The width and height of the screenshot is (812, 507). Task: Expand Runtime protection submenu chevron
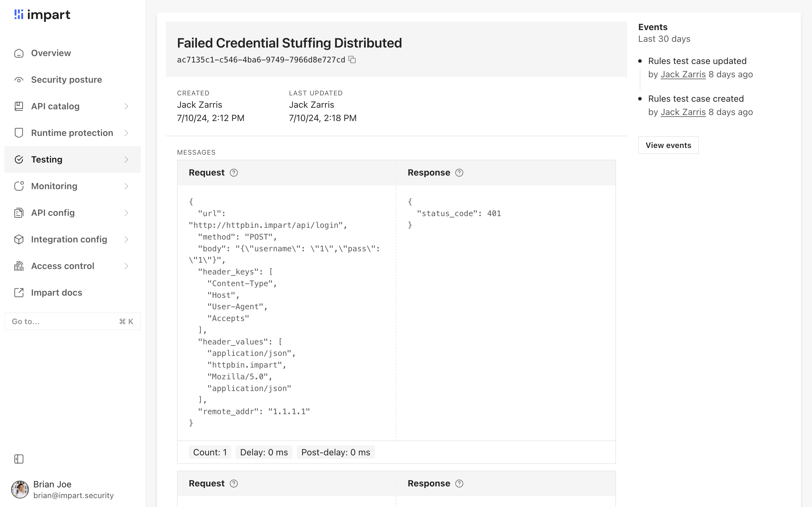pyautogui.click(x=126, y=133)
